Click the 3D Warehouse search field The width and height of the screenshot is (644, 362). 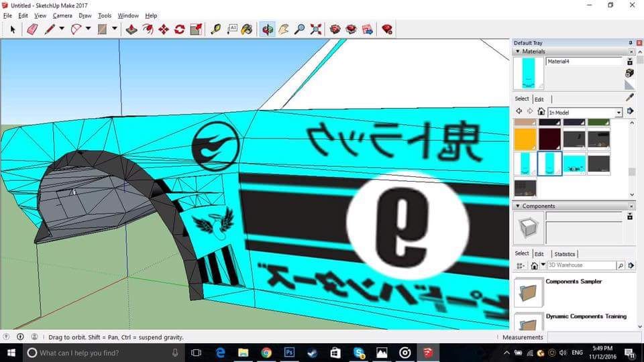[x=582, y=265]
